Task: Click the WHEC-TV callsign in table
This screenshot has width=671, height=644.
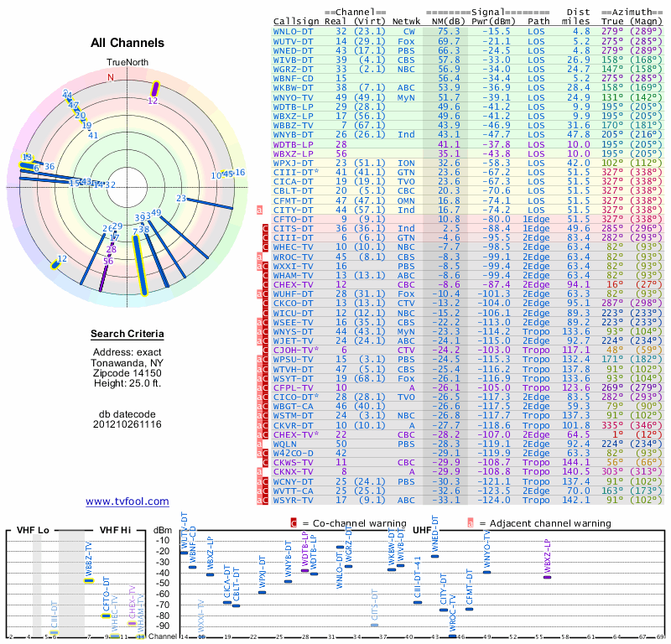Action: (x=293, y=247)
